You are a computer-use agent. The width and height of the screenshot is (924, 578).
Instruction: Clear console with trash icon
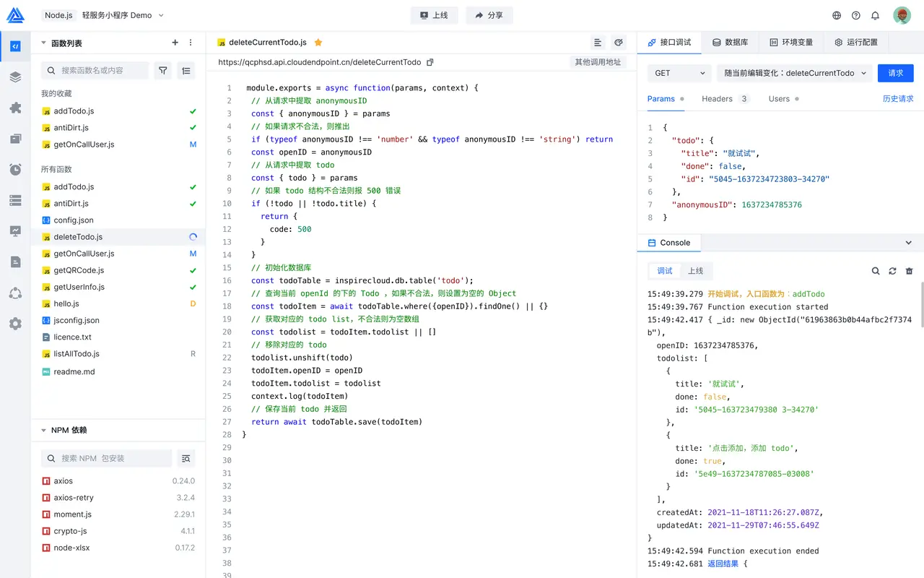(x=909, y=271)
